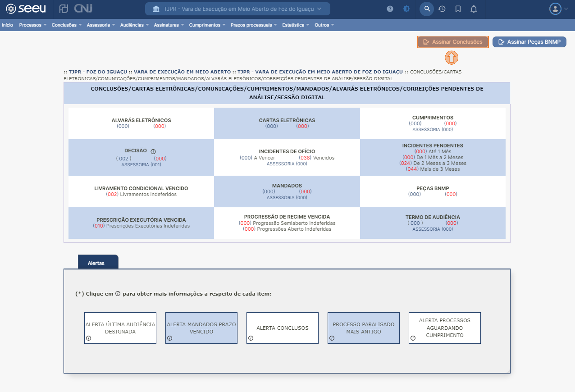This screenshot has width=575, height=392.
Task: Open the history clock icon
Action: tap(442, 9)
